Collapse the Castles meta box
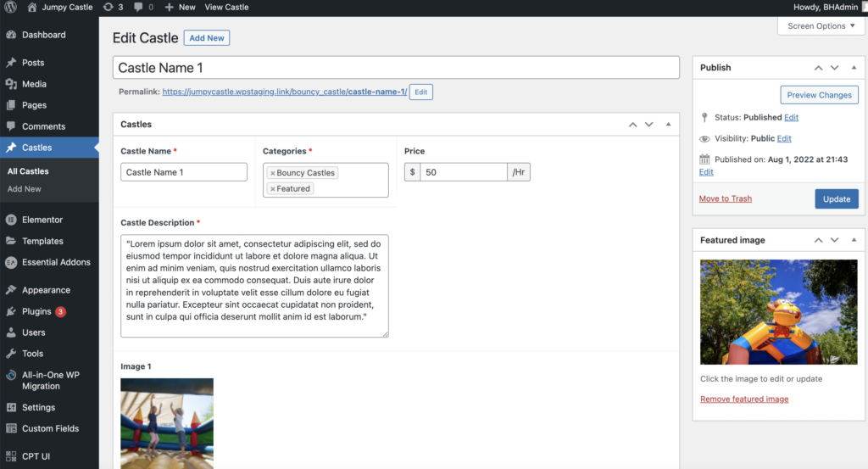The image size is (868, 469). point(668,125)
